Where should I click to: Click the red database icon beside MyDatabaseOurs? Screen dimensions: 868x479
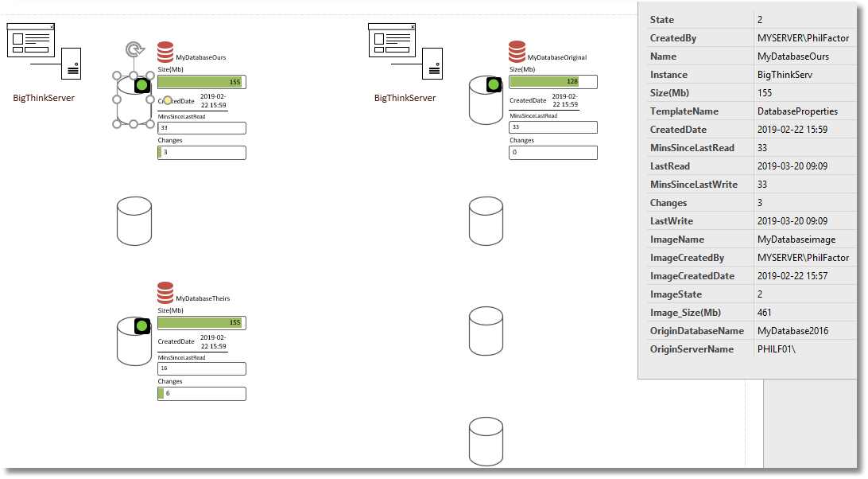165,52
